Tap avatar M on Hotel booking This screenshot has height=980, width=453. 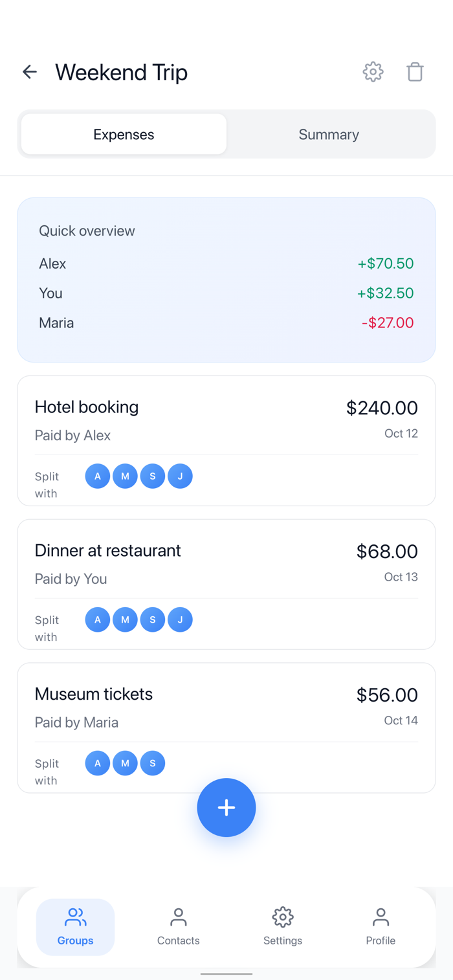click(x=125, y=476)
